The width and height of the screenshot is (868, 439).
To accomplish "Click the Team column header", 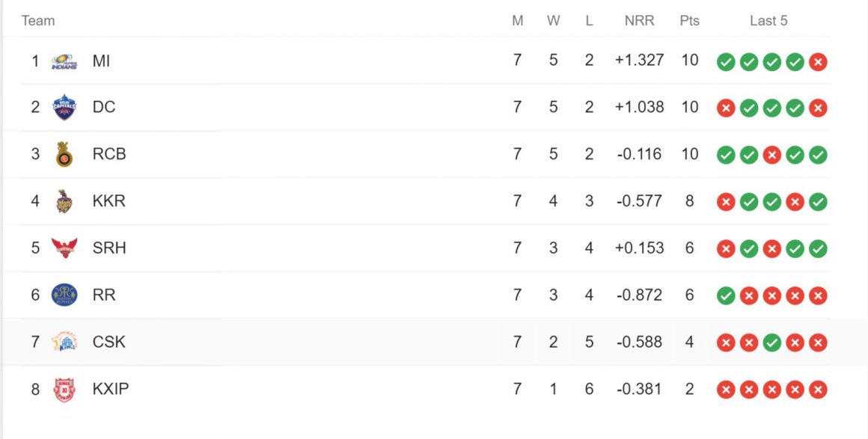I will click(x=38, y=21).
